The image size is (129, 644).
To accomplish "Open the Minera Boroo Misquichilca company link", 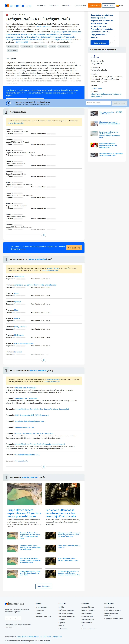I will coord(26,388).
